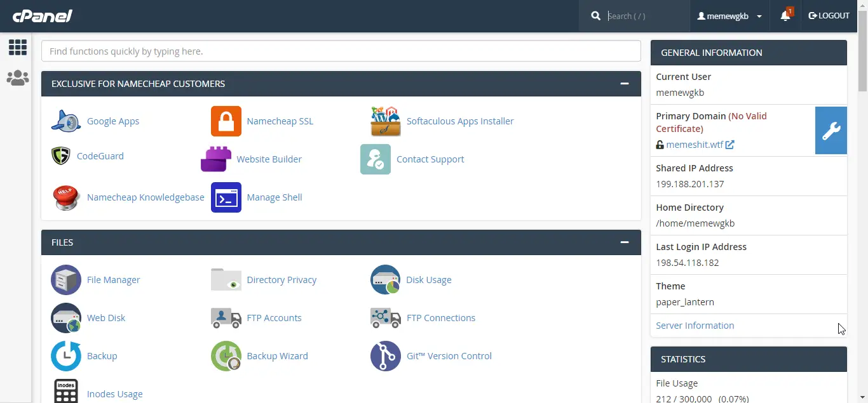The image size is (868, 403).
Task: Open the Backup Wizard text link
Action: 278,356
